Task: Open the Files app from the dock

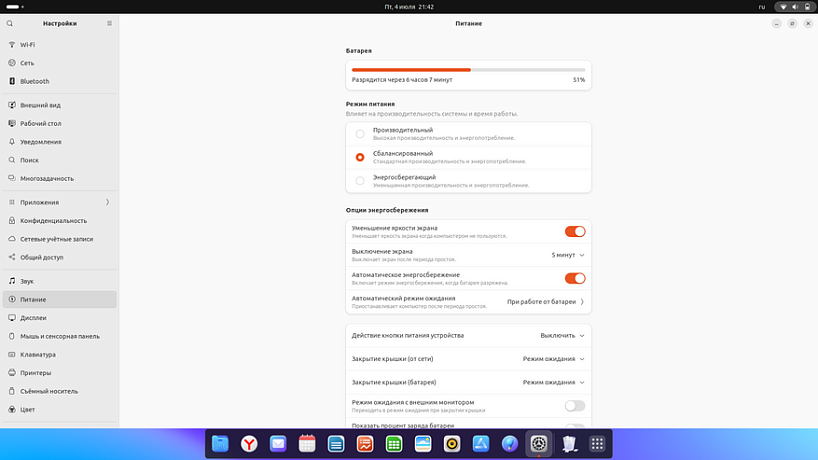Action: coord(219,443)
